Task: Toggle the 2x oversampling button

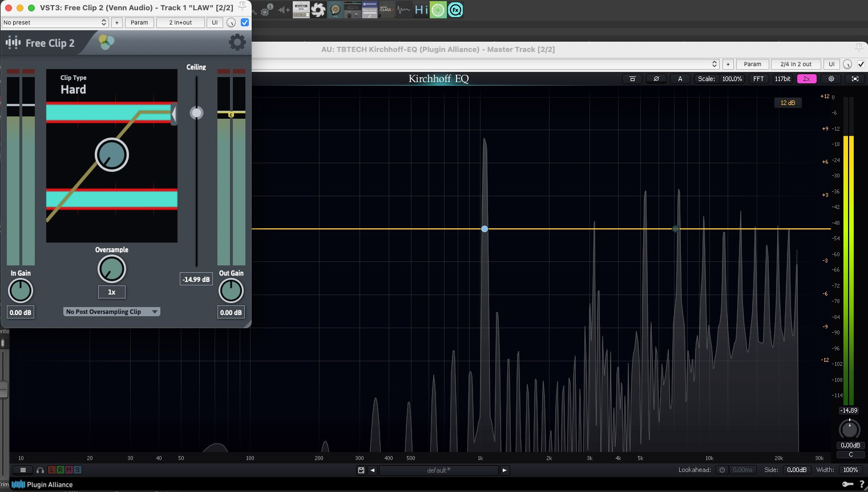Action: tap(806, 79)
